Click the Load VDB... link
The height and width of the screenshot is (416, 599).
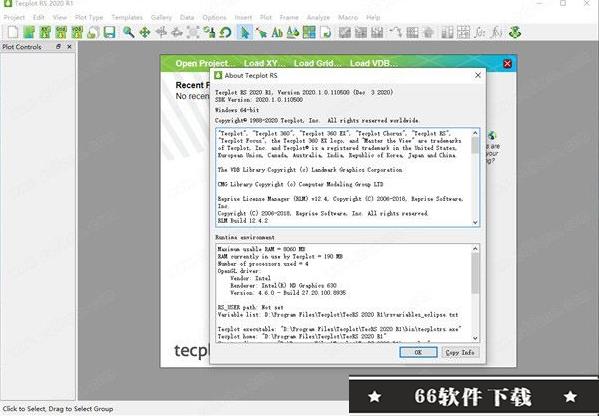(374, 63)
